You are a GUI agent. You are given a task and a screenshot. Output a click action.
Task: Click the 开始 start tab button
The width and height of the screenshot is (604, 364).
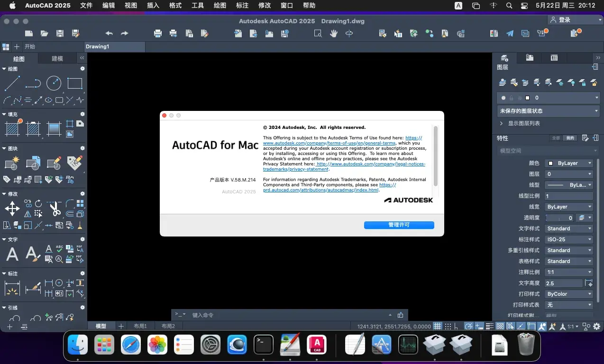coord(30,46)
